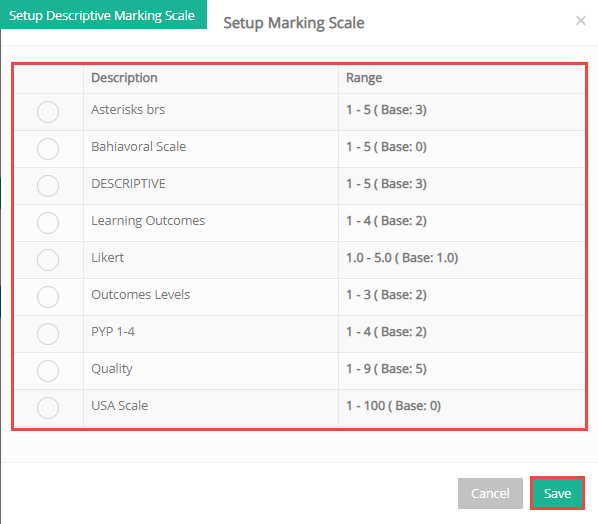Click the Learning Outcomes description text

[148, 221]
